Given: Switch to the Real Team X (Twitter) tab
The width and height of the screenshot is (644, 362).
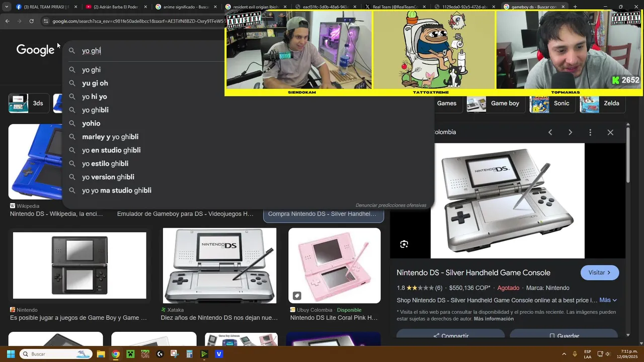Looking at the screenshot, I should coord(395,7).
